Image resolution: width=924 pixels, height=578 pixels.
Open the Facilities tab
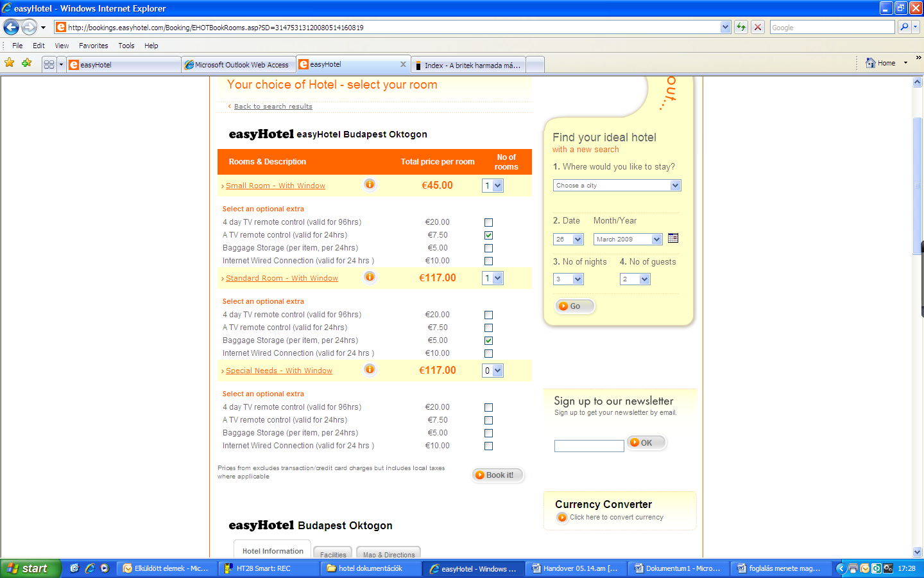(x=332, y=554)
